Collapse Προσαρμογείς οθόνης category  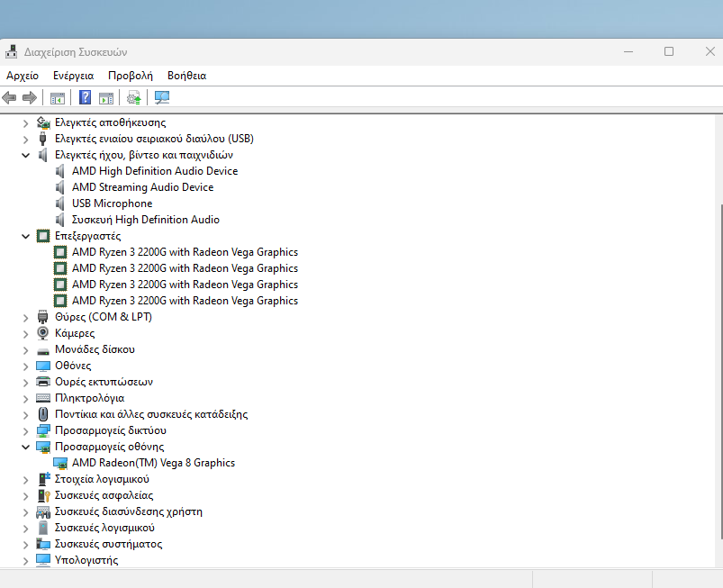coord(26,447)
